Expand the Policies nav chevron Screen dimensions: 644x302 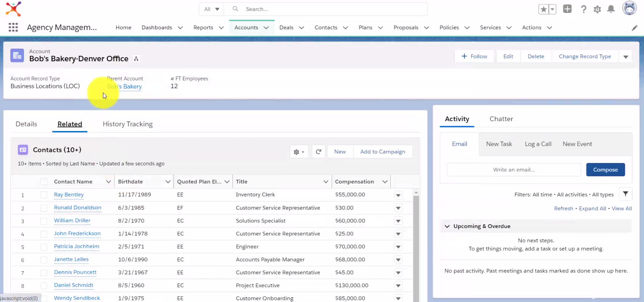[x=467, y=28]
